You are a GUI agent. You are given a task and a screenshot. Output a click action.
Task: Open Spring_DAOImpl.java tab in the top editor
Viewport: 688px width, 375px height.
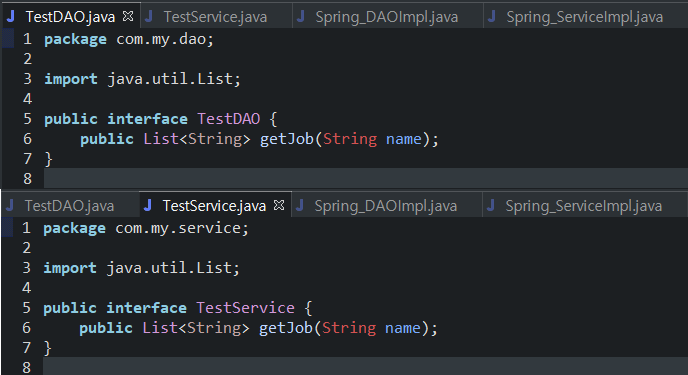click(x=387, y=17)
